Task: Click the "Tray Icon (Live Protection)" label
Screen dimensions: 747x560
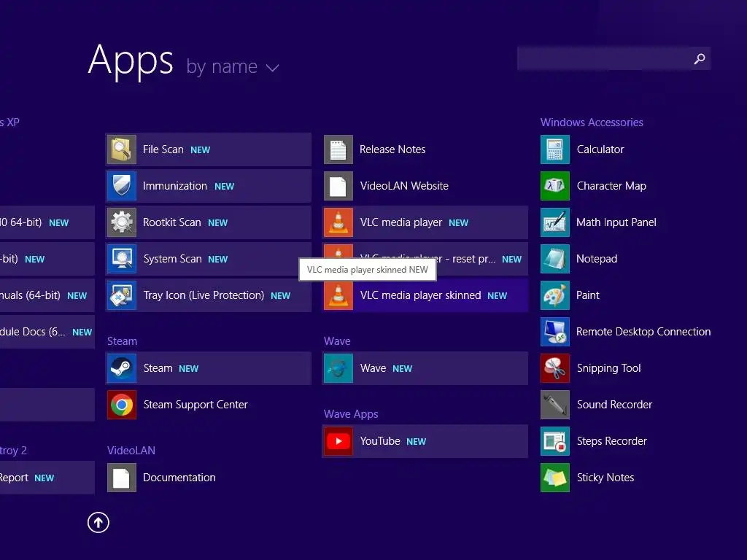Action: tap(204, 295)
